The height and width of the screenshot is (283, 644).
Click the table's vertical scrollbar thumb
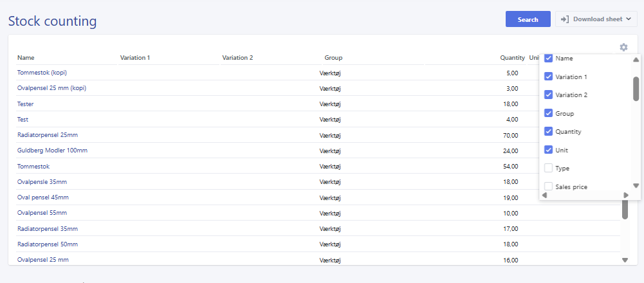click(625, 210)
